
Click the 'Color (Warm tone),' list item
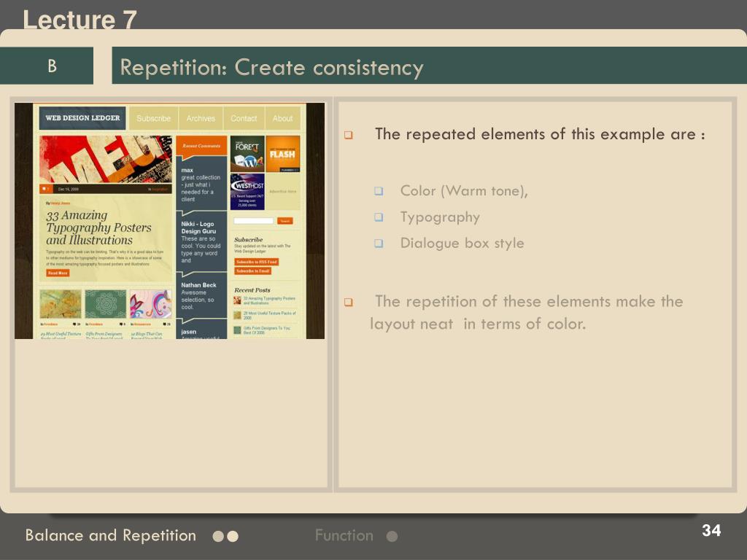click(x=464, y=191)
